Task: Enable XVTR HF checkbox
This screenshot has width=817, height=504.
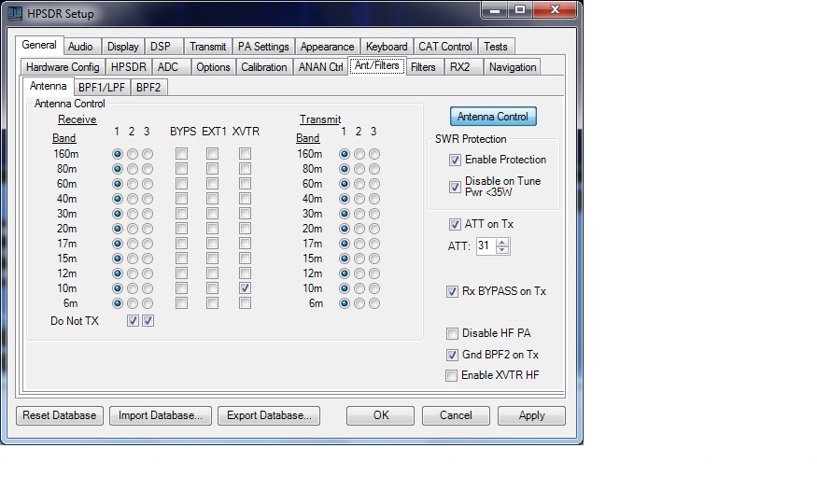Action: (452, 375)
